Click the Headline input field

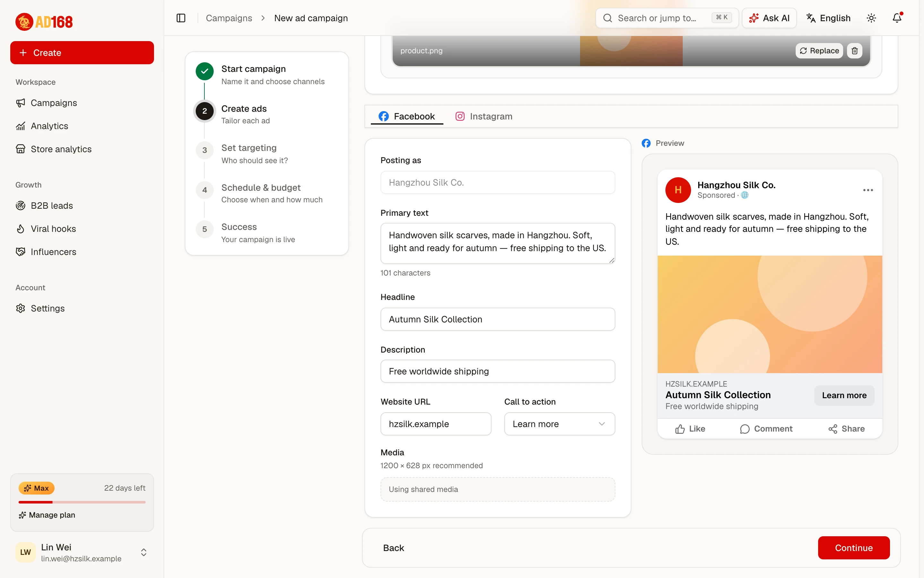click(x=498, y=319)
